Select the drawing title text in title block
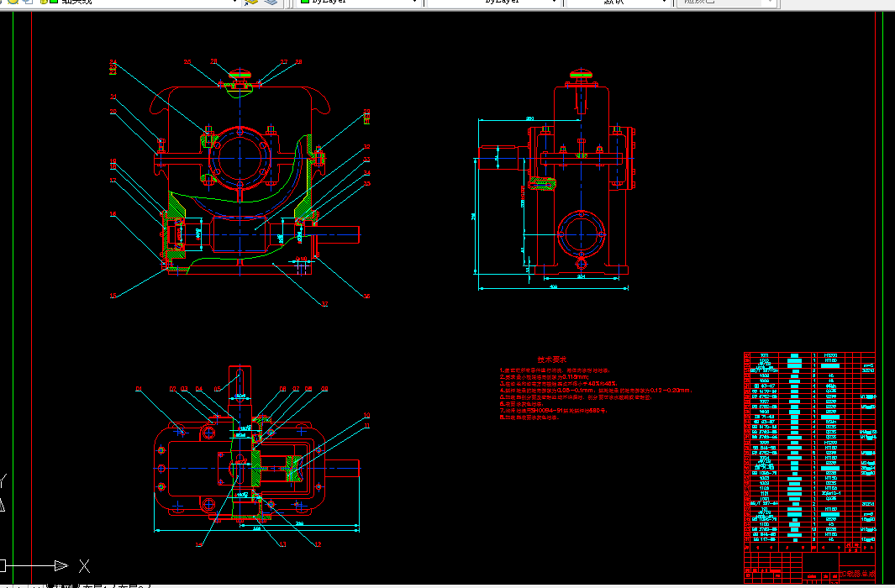The height and width of the screenshot is (588, 895). pyautogui.click(x=857, y=574)
